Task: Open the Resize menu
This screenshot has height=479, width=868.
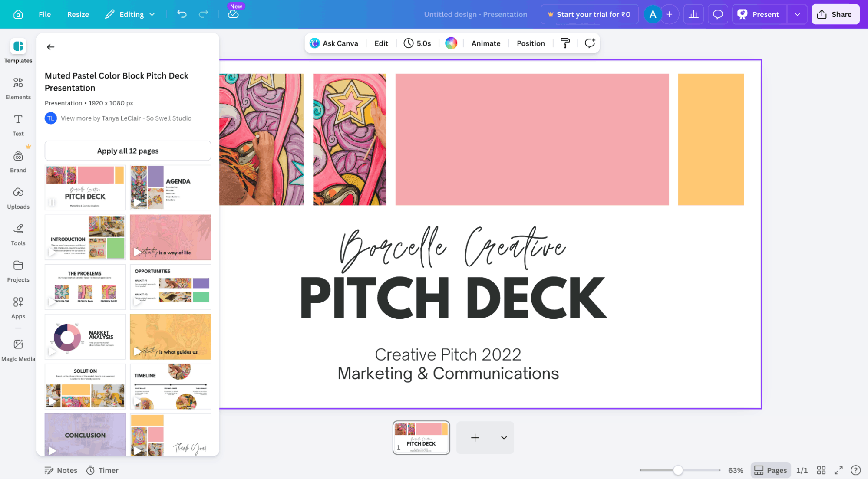Action: [78, 14]
